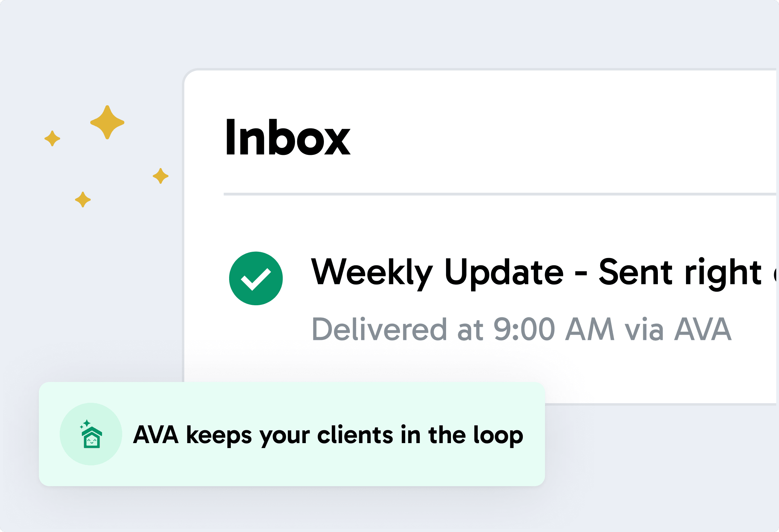This screenshot has width=779, height=532.
Task: Click the gold sparkle nearest the Inbox card
Action: coord(161,176)
